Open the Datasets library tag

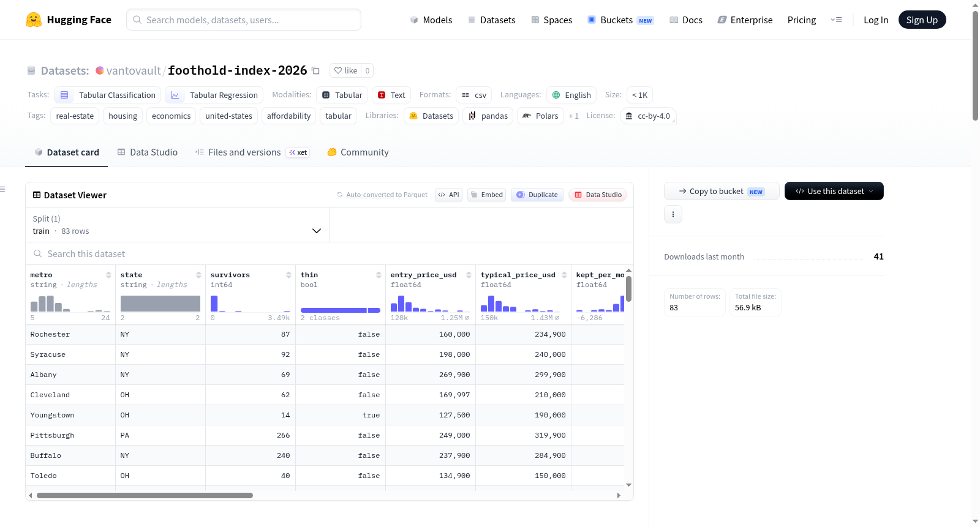coord(431,116)
